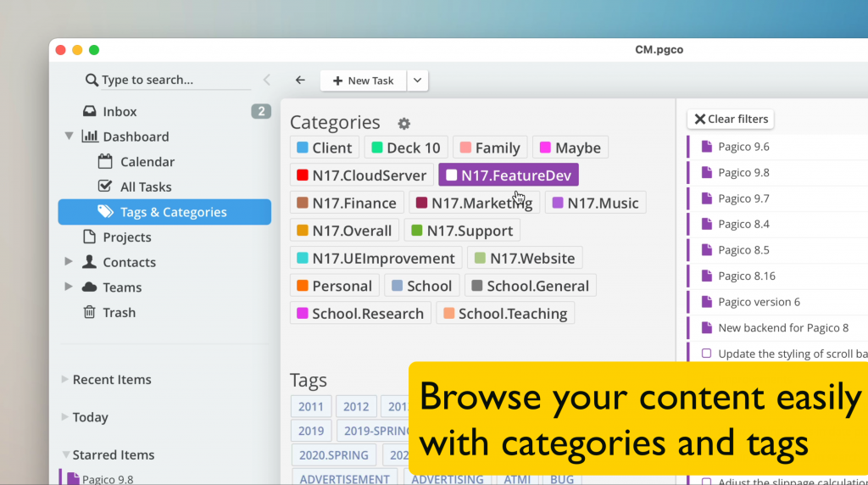Screen dimensions: 868x485
Task: Expand the Teams section
Action: click(68, 287)
